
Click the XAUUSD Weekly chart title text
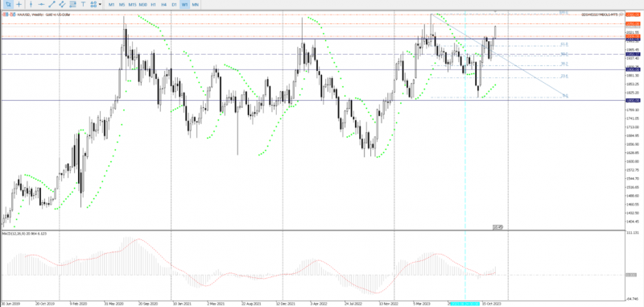(x=43, y=15)
